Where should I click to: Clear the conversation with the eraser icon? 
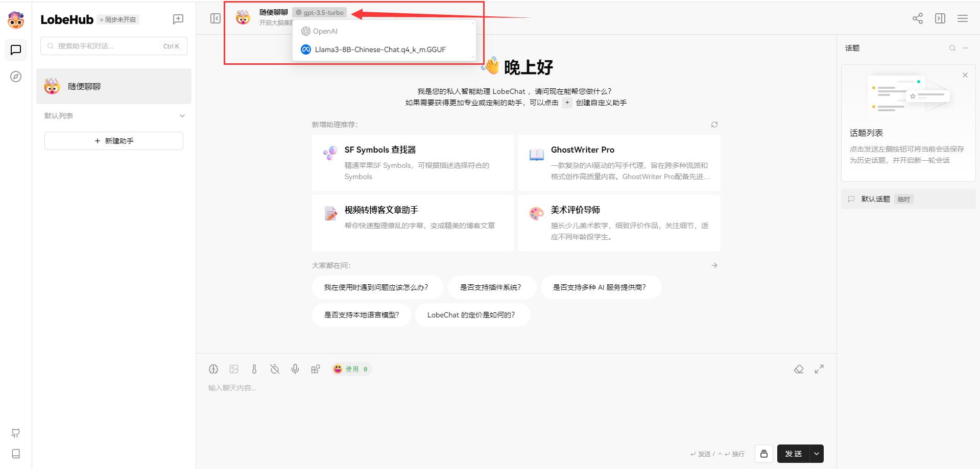[799, 369]
